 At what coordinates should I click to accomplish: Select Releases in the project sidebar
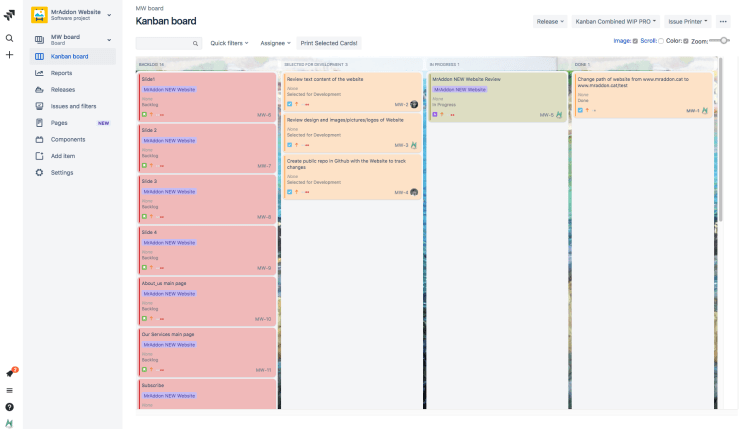pos(63,89)
